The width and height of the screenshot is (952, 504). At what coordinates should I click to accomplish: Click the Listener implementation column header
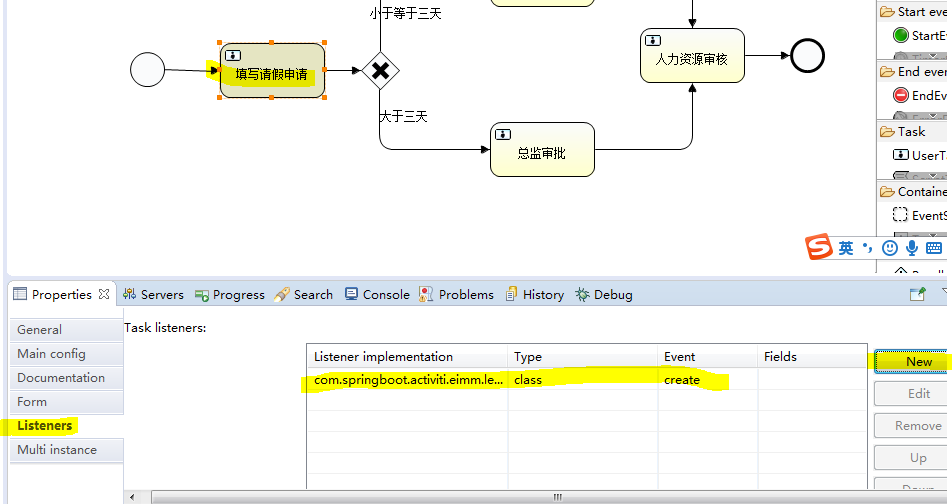(x=407, y=357)
